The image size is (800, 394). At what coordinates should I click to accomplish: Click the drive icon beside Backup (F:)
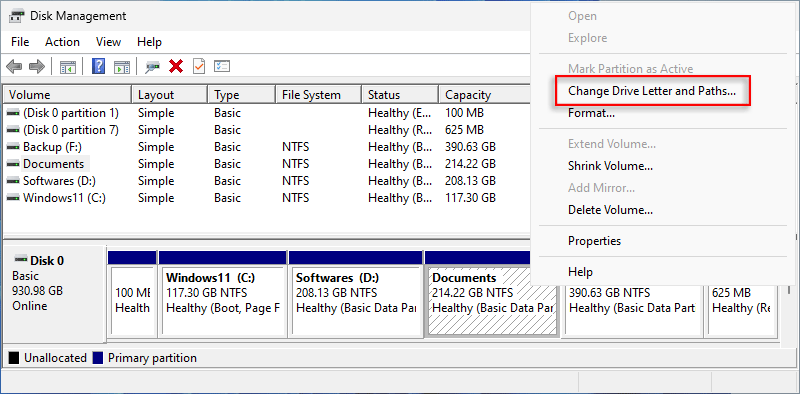coord(14,147)
